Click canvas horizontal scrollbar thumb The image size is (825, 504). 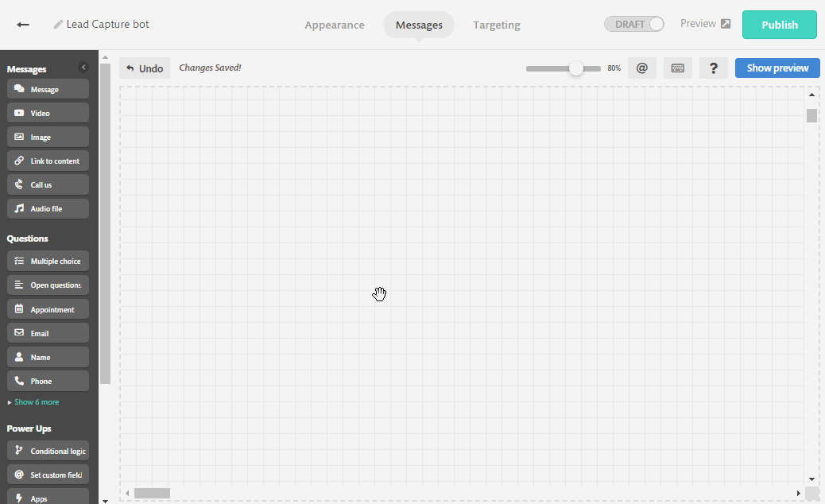152,493
